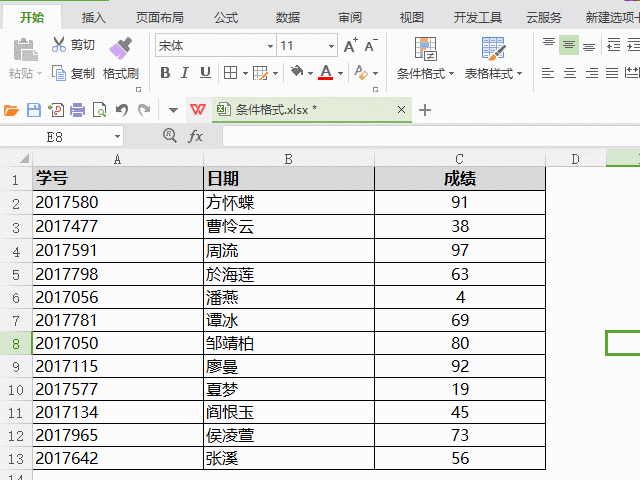Open the font group dialog launcher
The image size is (640, 480).
pyautogui.click(x=376, y=89)
